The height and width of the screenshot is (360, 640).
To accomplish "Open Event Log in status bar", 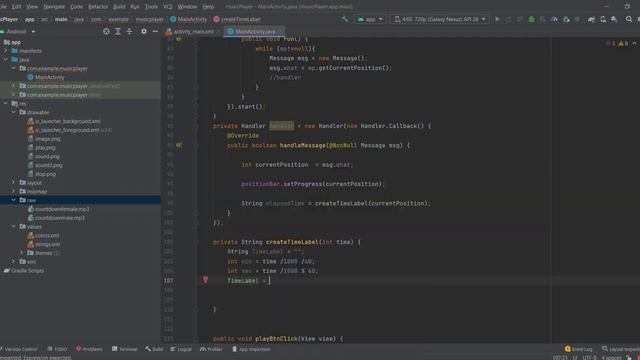I will tap(578, 349).
